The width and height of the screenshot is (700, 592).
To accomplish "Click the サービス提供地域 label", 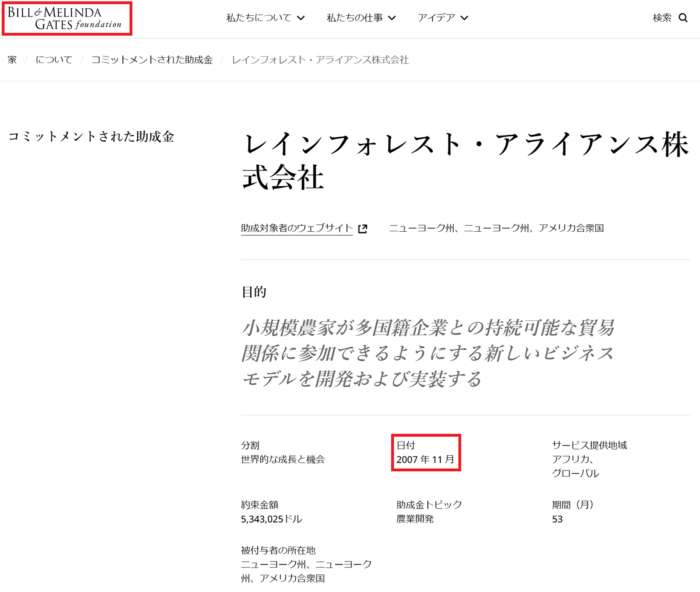I will (x=589, y=445).
